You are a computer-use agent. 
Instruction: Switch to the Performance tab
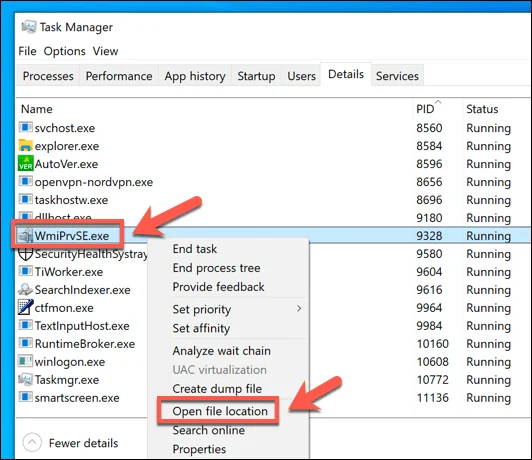click(x=119, y=76)
